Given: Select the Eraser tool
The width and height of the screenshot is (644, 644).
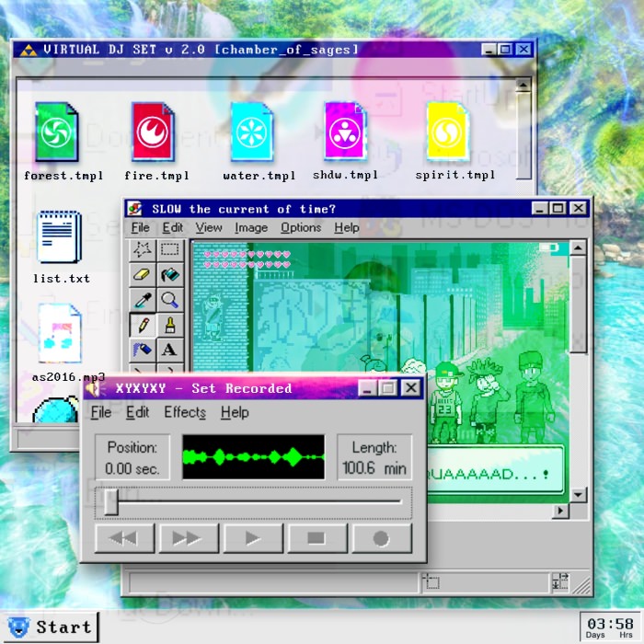Looking at the screenshot, I should 142,275.
